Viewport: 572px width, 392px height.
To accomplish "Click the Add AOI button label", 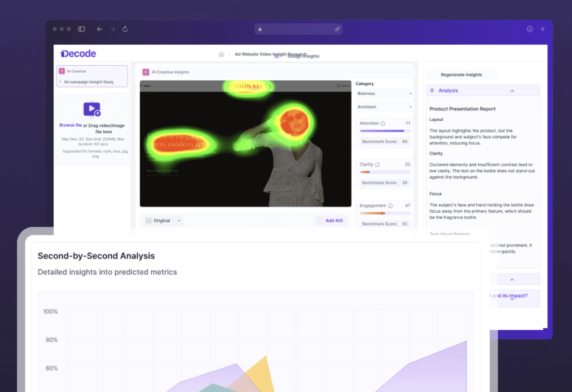I will pos(334,220).
